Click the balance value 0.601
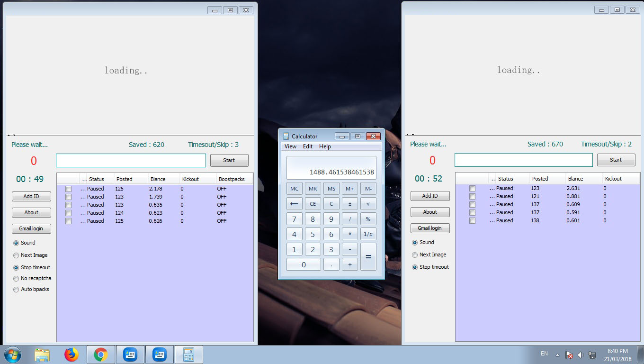This screenshot has width=644, height=364. click(x=573, y=220)
